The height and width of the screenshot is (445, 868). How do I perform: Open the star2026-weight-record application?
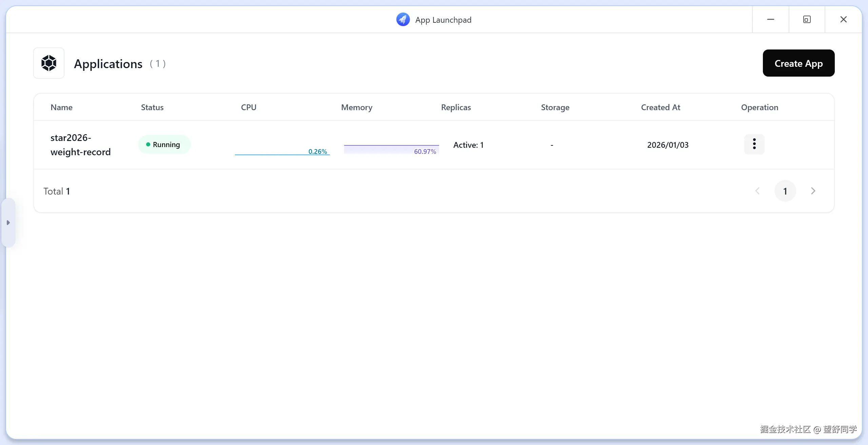pos(80,145)
